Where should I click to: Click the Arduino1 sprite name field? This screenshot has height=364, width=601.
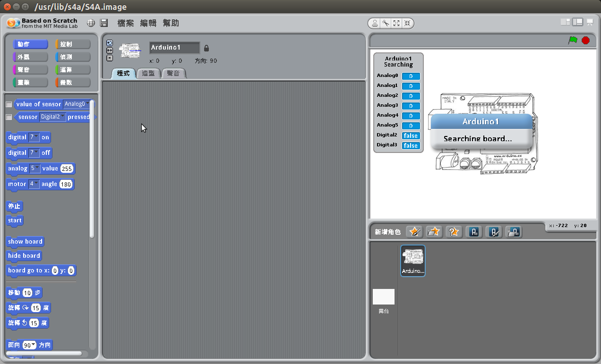point(175,48)
